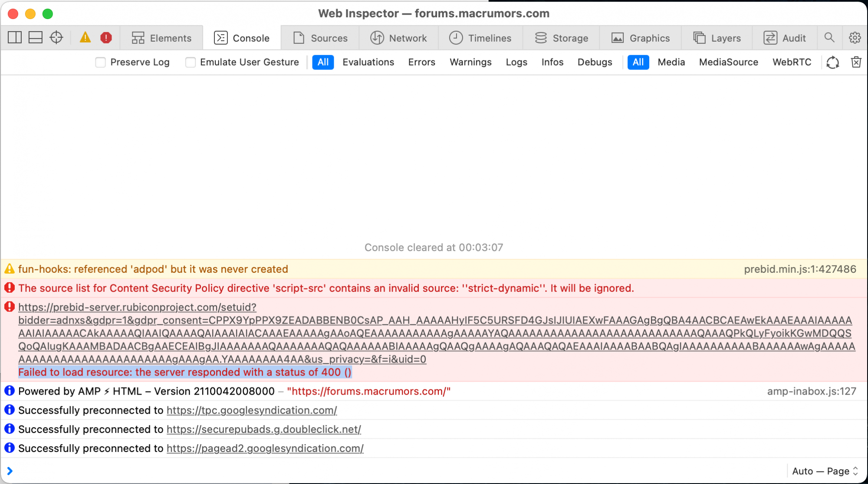Enable Preserve Log checkbox
The width and height of the screenshot is (868, 484).
(x=101, y=62)
